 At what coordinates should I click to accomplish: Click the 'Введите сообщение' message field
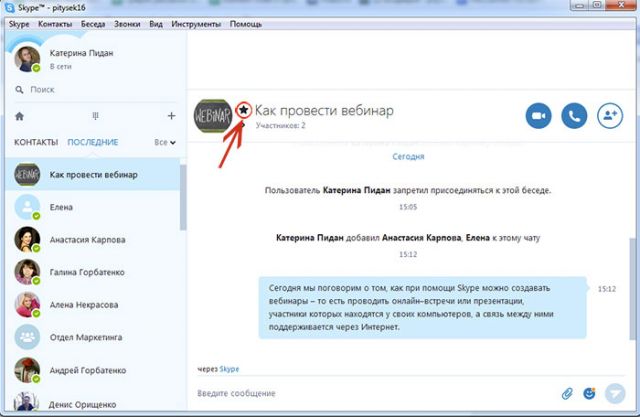pos(370,393)
